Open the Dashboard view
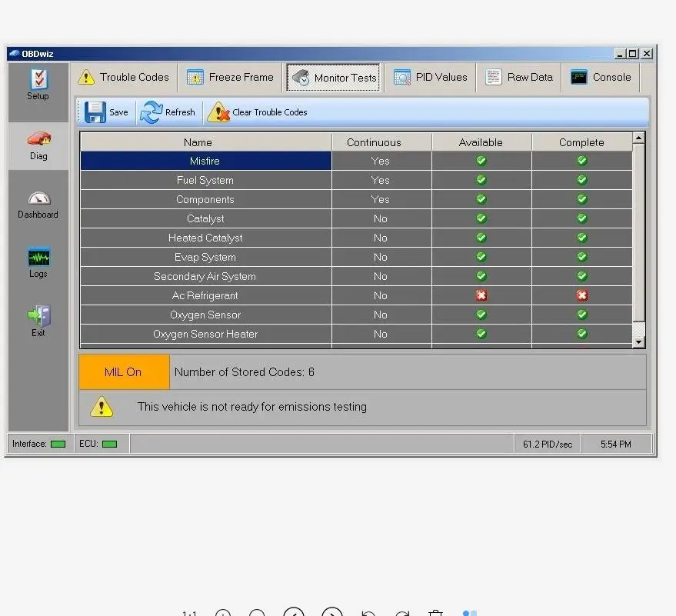The image size is (676, 616). (37, 201)
